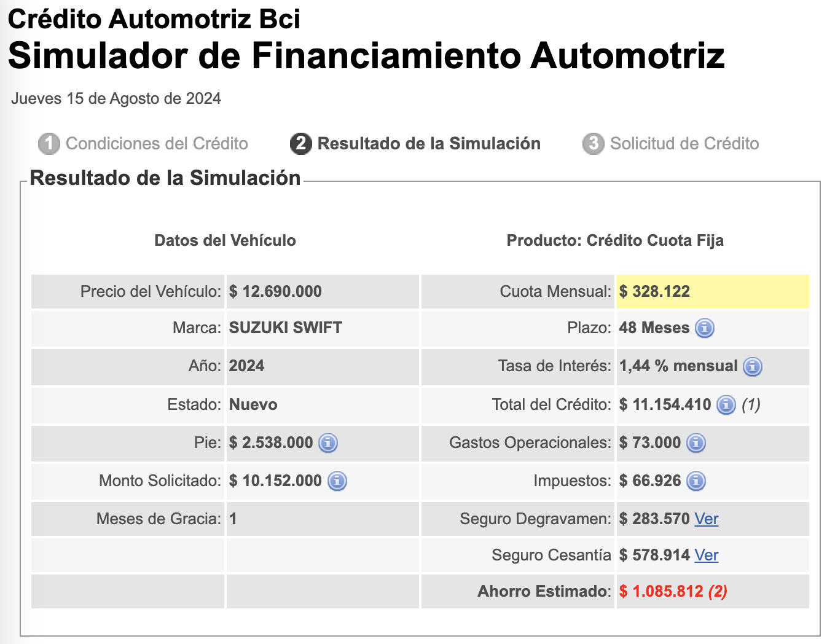The width and height of the screenshot is (827, 644).
Task: Go to Condiciones del Crédito step
Action: 157,143
